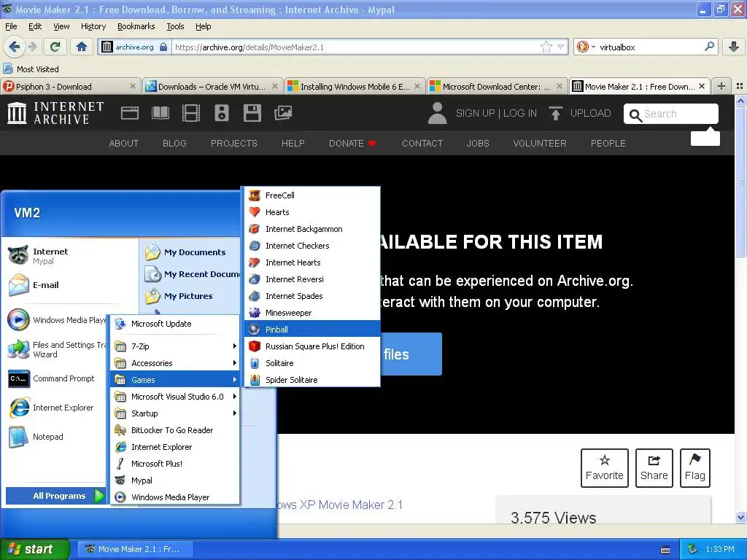Open the Bookmarks menu

click(x=136, y=26)
